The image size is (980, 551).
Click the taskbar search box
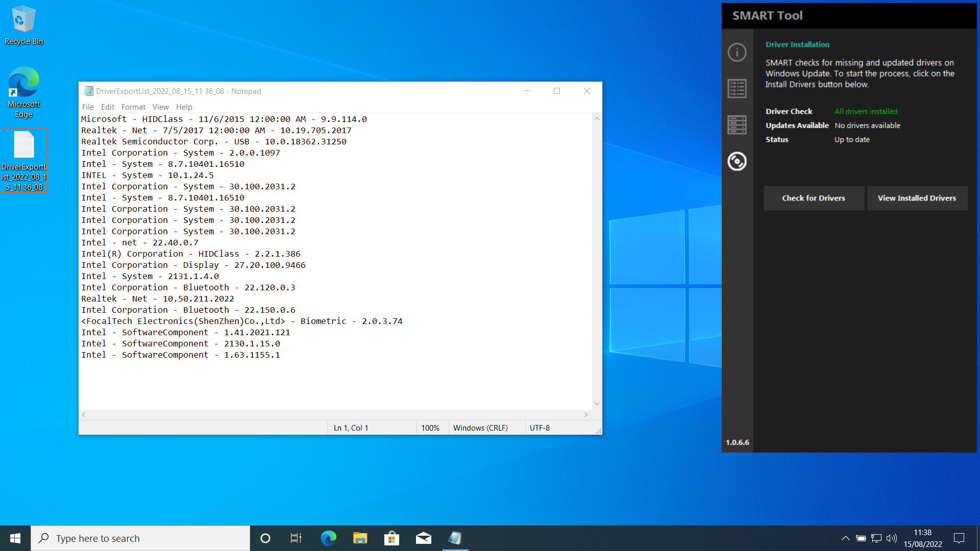140,538
